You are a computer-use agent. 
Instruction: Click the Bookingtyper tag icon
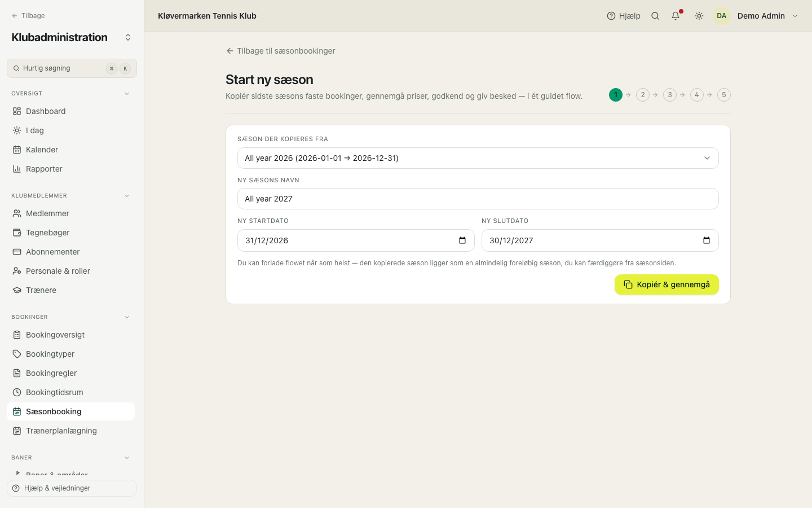pyautogui.click(x=17, y=354)
